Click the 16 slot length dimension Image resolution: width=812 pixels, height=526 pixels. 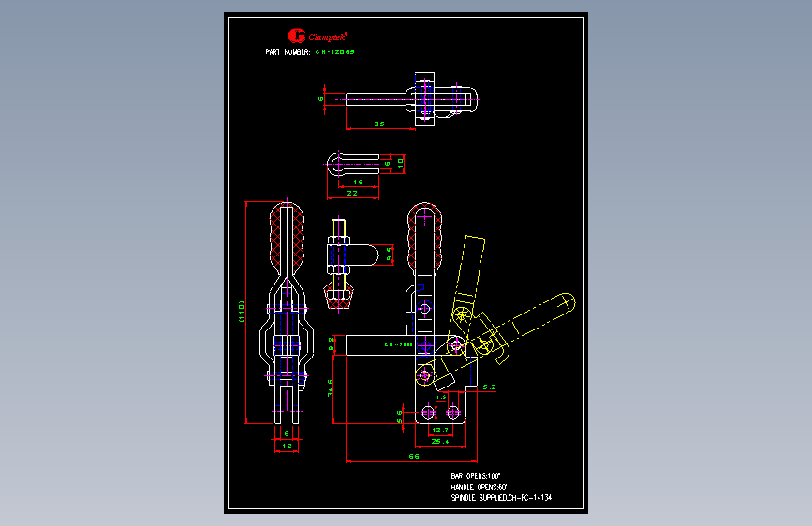(x=358, y=182)
